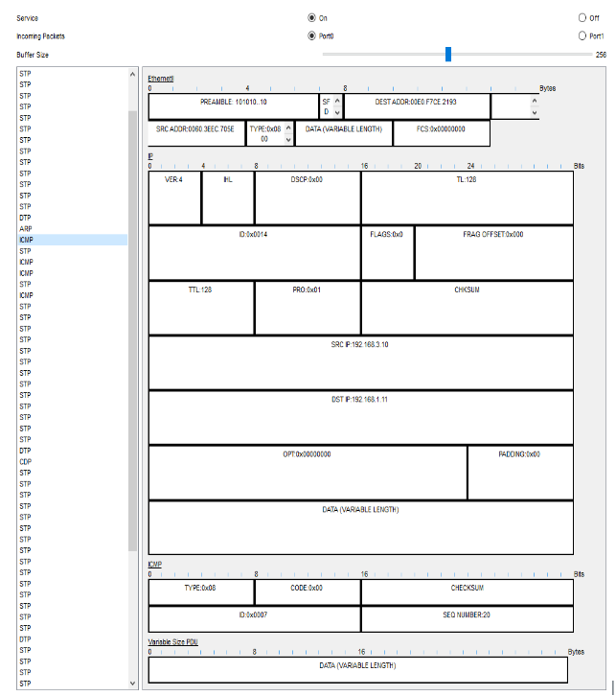Click the DST IP:192.168.1.11 field
This screenshot has height=695, width=616.
(x=361, y=418)
